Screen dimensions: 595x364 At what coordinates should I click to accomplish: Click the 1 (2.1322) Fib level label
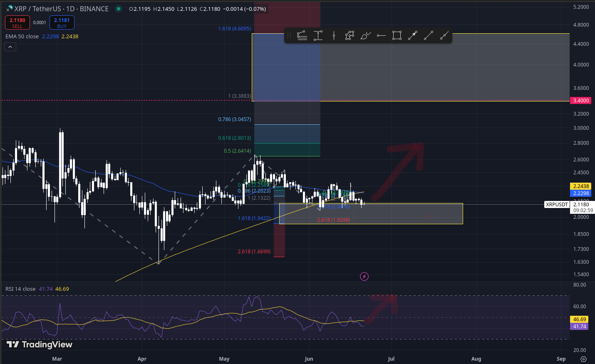(259, 198)
